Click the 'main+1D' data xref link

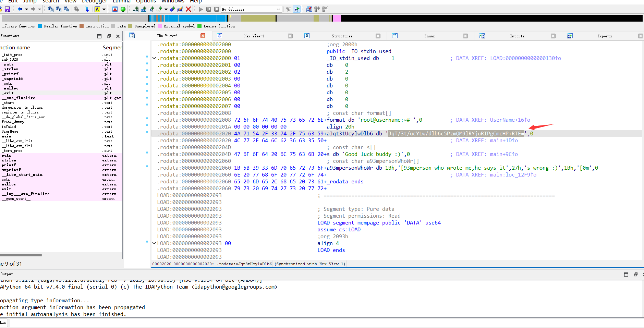click(x=504, y=141)
